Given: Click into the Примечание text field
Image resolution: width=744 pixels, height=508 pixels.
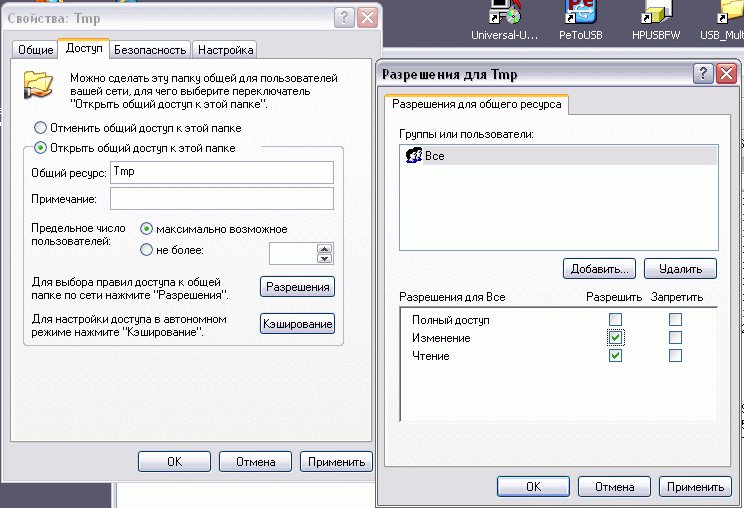Looking at the screenshot, I should pyautogui.click(x=221, y=199).
